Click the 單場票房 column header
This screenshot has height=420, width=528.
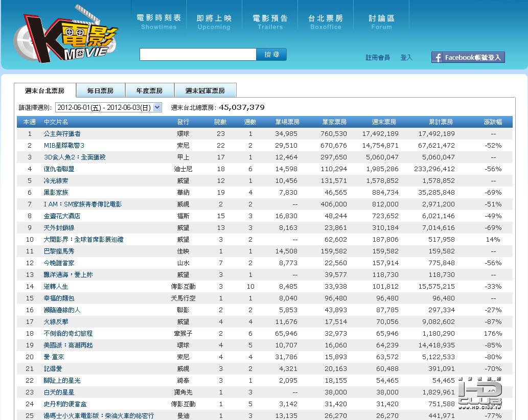click(x=287, y=122)
